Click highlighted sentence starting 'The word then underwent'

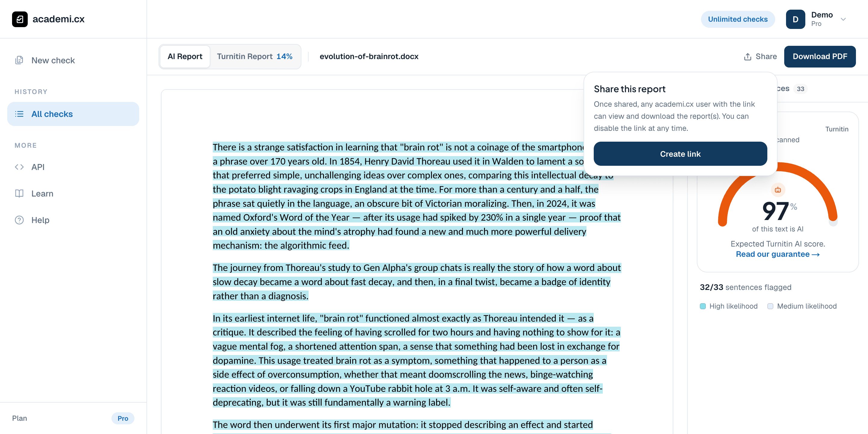point(403,425)
